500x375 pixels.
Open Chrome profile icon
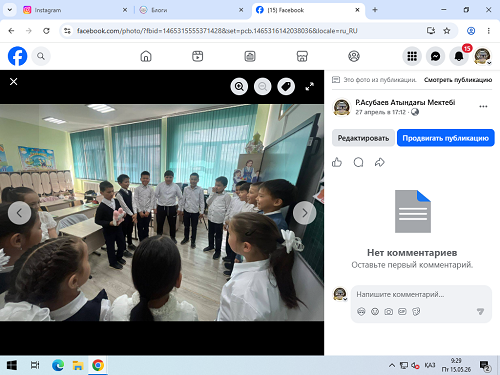tap(471, 31)
